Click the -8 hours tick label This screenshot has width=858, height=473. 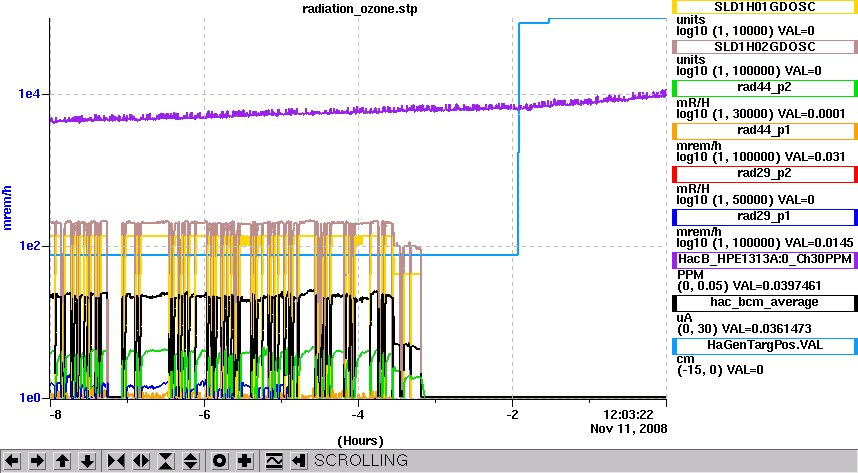pos(55,415)
